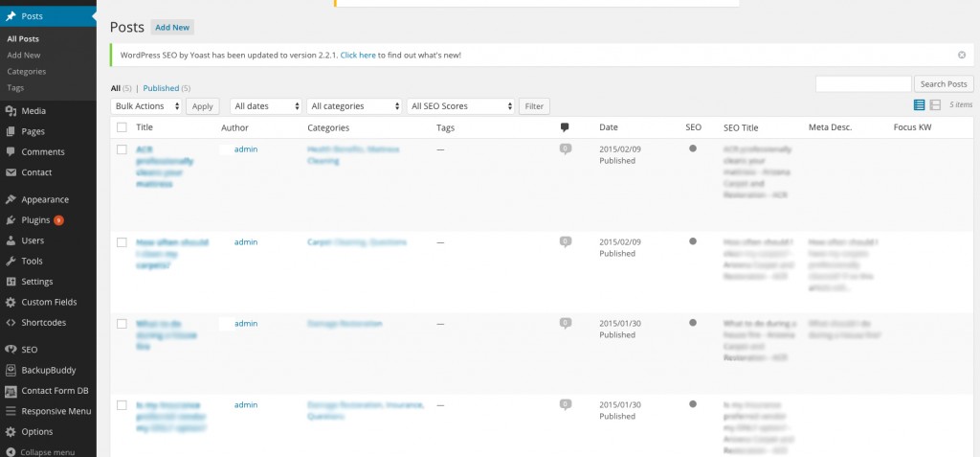This screenshot has width=980, height=457.
Task: Click the Users person icon
Action: click(11, 240)
